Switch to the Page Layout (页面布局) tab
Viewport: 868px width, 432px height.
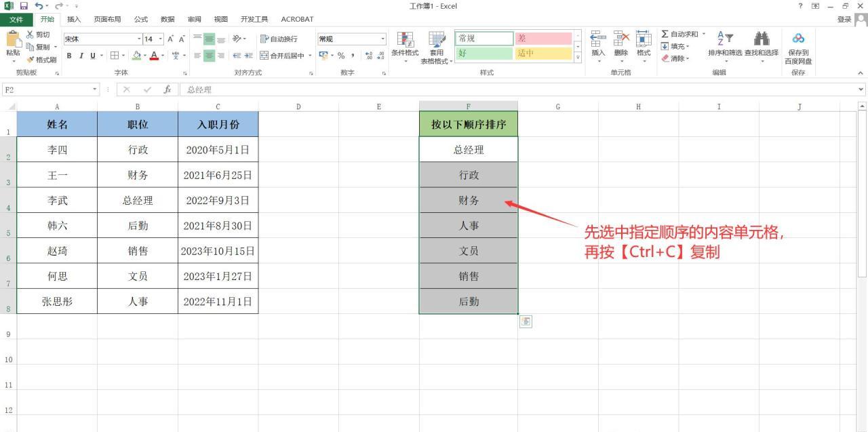(107, 19)
